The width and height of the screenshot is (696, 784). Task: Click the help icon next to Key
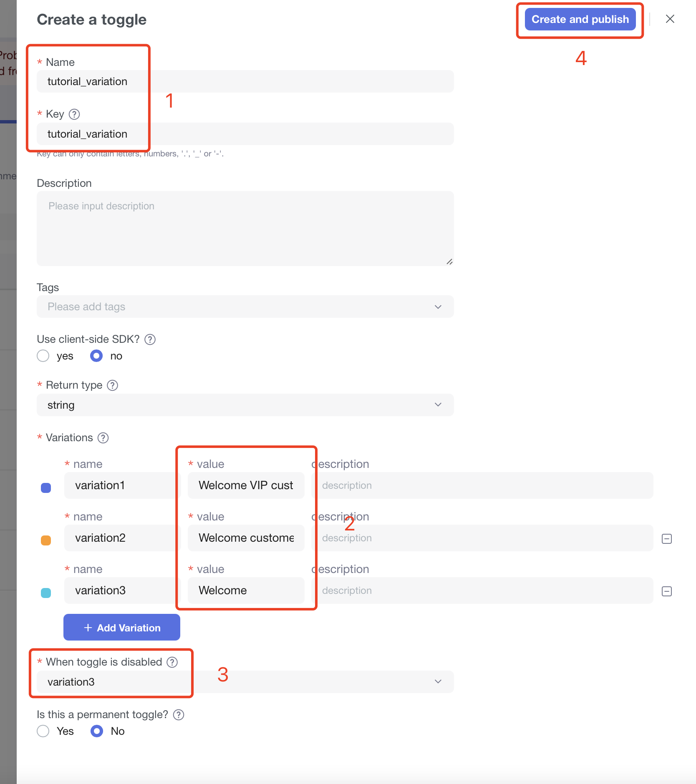[74, 114]
